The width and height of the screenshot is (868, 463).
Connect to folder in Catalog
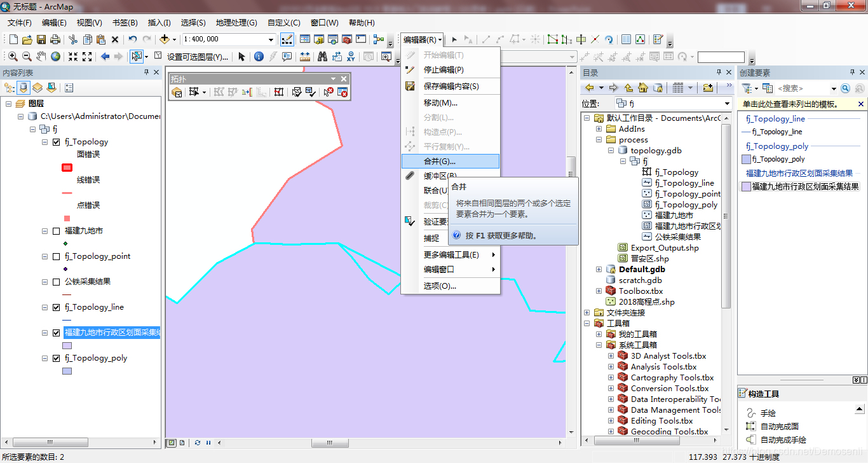708,88
